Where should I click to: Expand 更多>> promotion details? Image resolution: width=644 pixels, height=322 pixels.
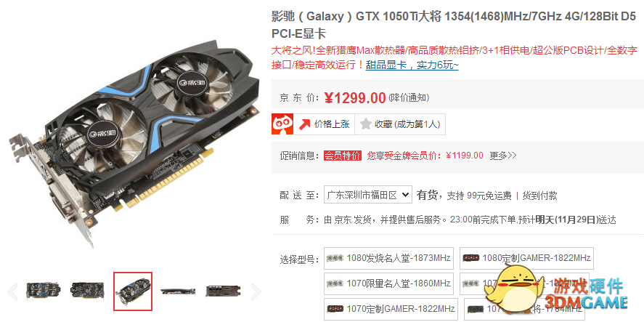pyautogui.click(x=503, y=156)
